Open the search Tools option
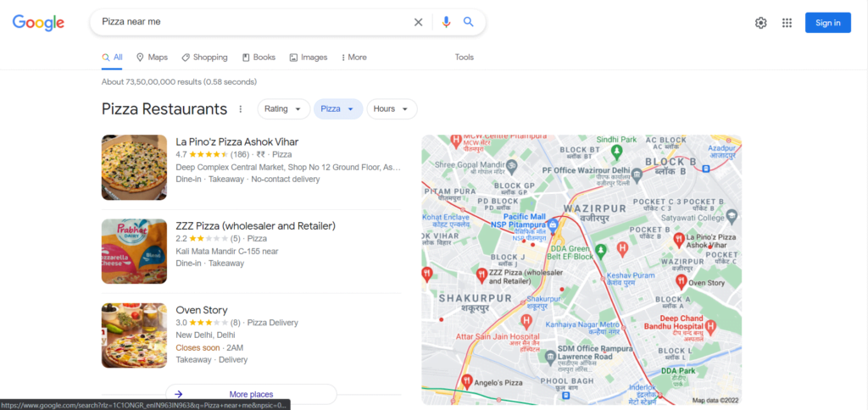Viewport: 868px width, 410px height. 464,58
